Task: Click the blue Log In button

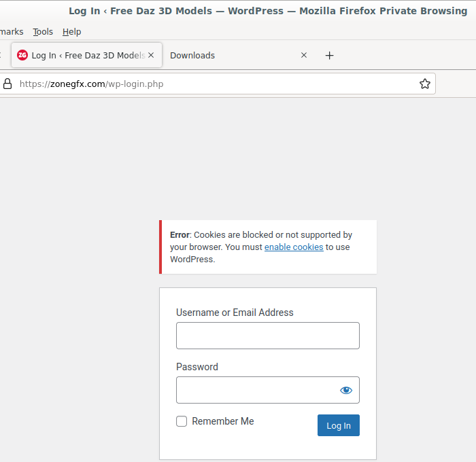Action: (x=339, y=425)
